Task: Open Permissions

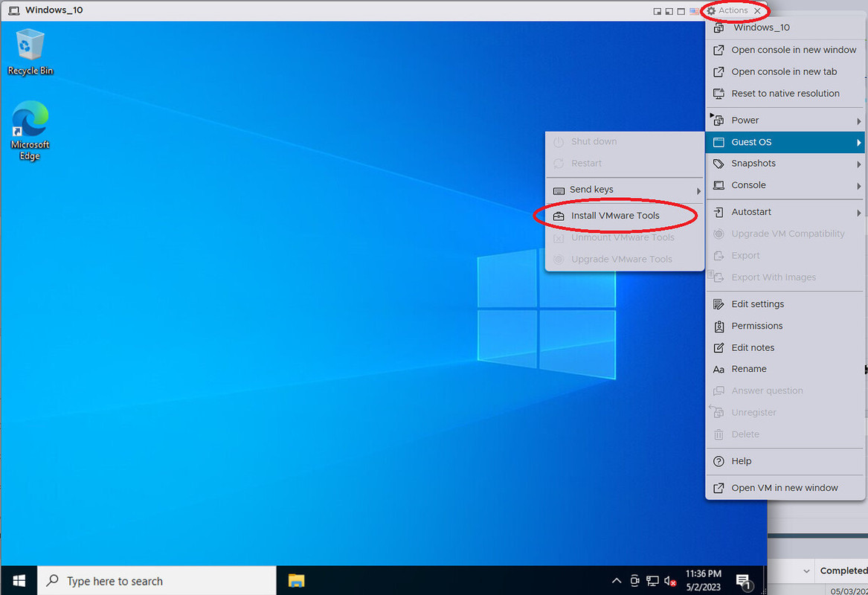Action: (x=785, y=326)
